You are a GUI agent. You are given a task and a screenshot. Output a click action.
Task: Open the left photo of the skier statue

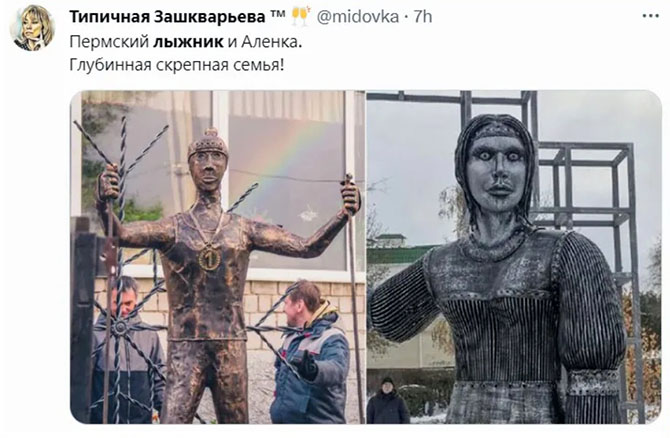218,257
